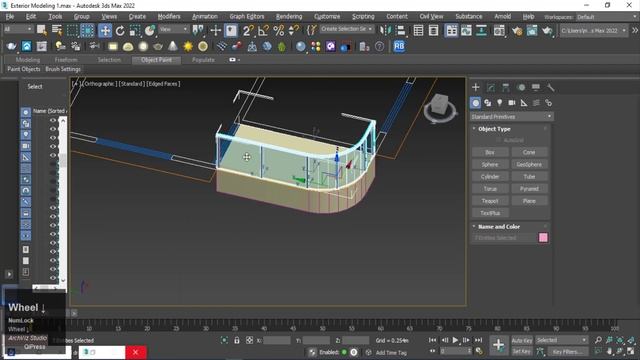Click the blue RB plugin icon
This screenshot has height=360, width=640.
coord(399,46)
